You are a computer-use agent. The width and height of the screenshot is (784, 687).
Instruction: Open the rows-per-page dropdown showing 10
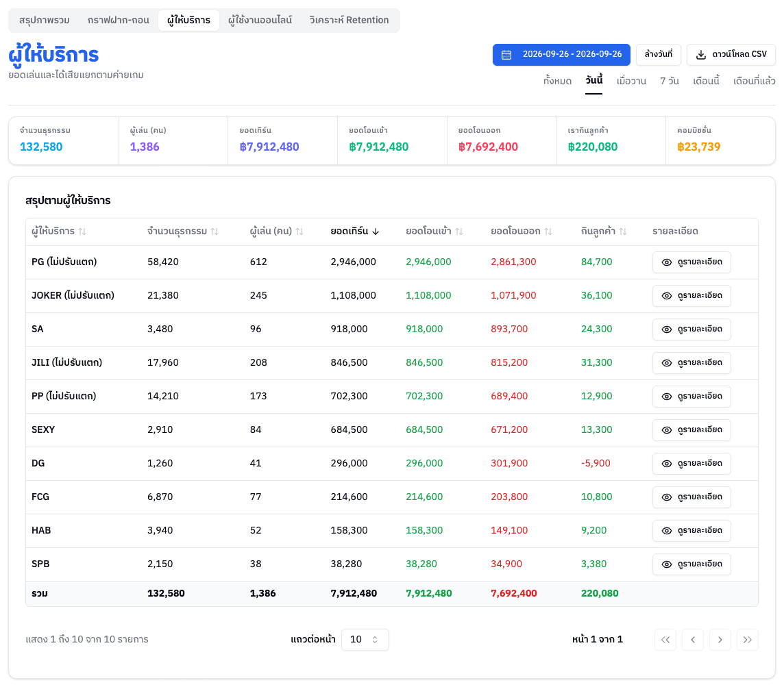[x=365, y=640]
